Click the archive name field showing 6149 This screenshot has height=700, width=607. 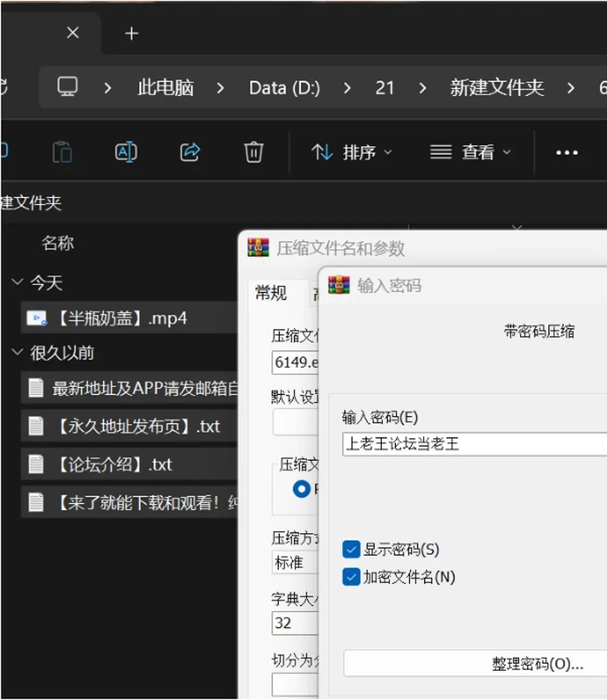295,362
